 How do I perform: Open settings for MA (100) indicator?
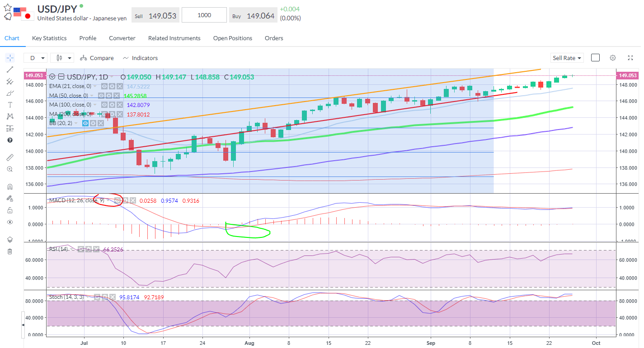coord(112,105)
